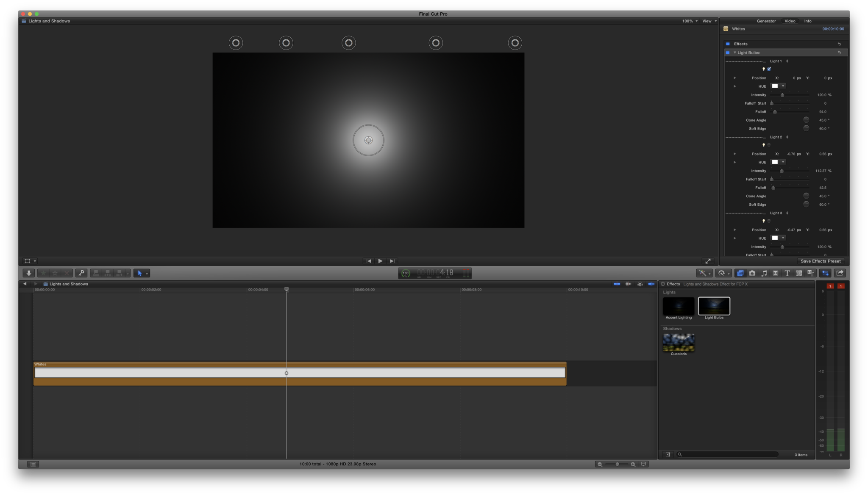Click the import media down-arrow button
The height and width of the screenshot is (495, 868).
tap(28, 273)
